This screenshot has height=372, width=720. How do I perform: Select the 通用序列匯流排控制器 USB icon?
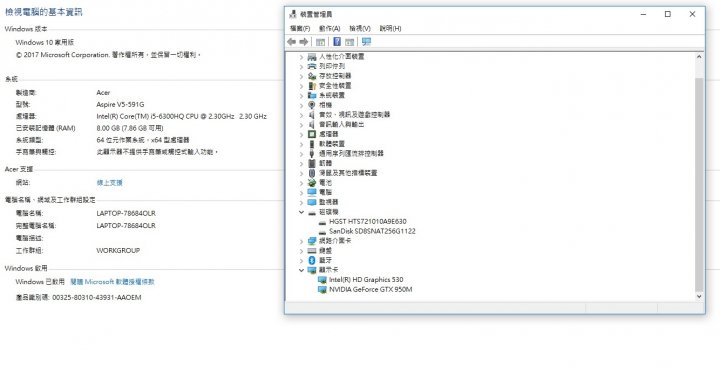pos(312,153)
